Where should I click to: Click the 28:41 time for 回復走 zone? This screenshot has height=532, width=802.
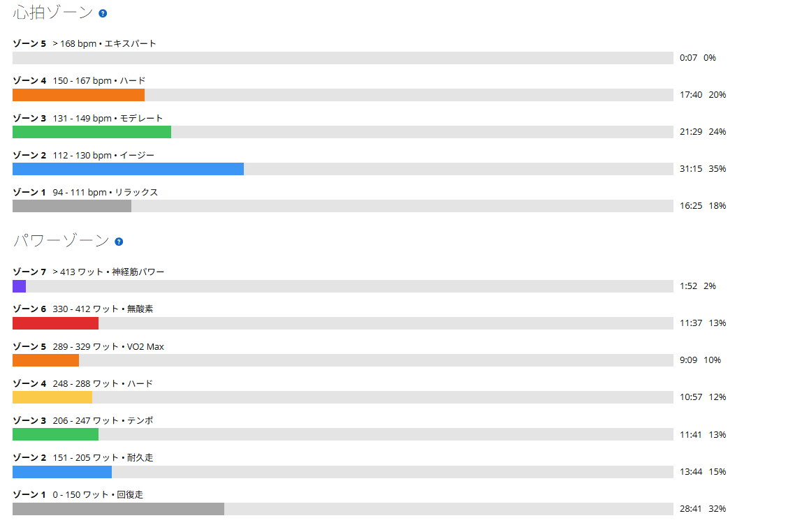tap(690, 508)
